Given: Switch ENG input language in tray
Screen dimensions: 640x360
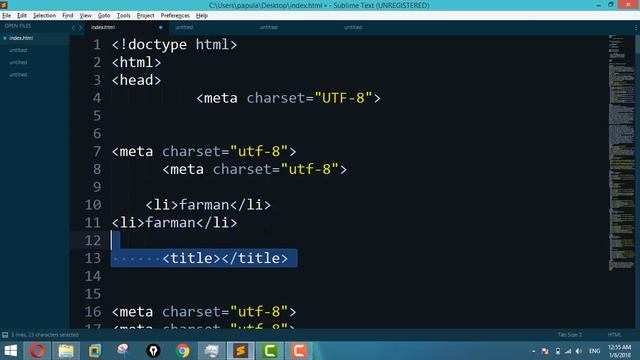Looking at the screenshot, I should coord(594,351).
